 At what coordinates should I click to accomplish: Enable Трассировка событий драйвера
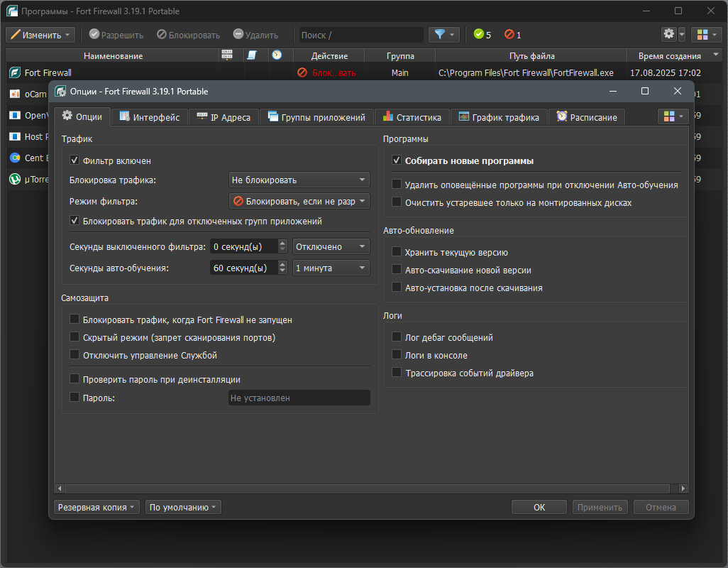coord(397,373)
